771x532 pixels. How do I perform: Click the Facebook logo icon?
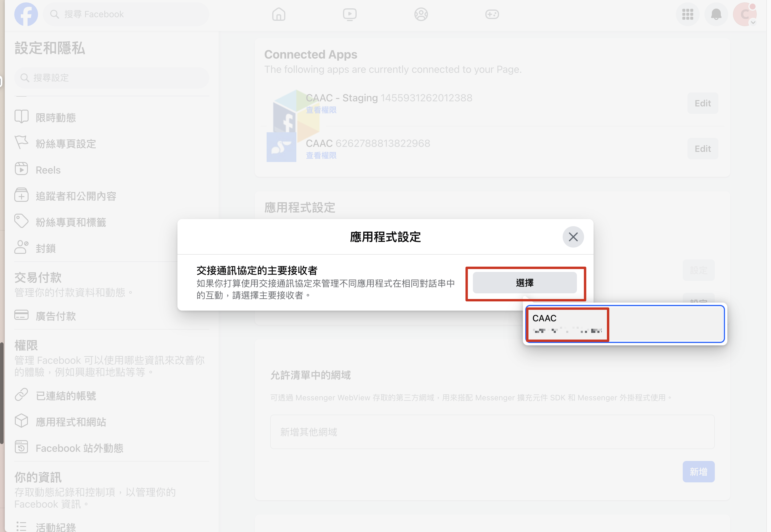tap(26, 14)
